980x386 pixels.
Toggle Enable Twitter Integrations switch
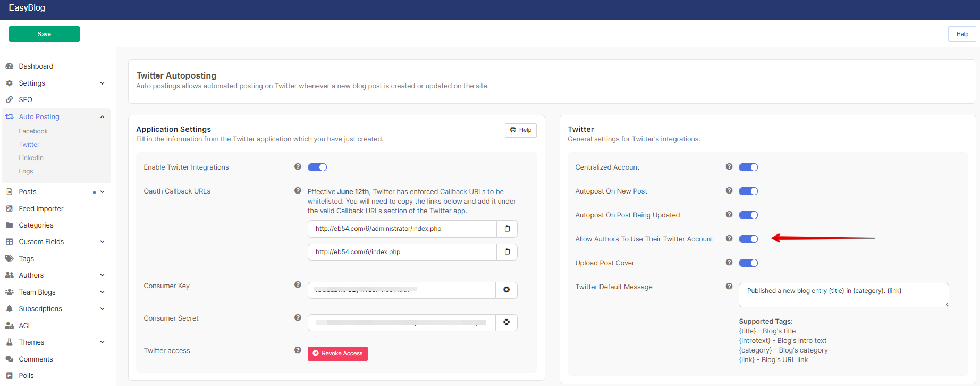(317, 167)
